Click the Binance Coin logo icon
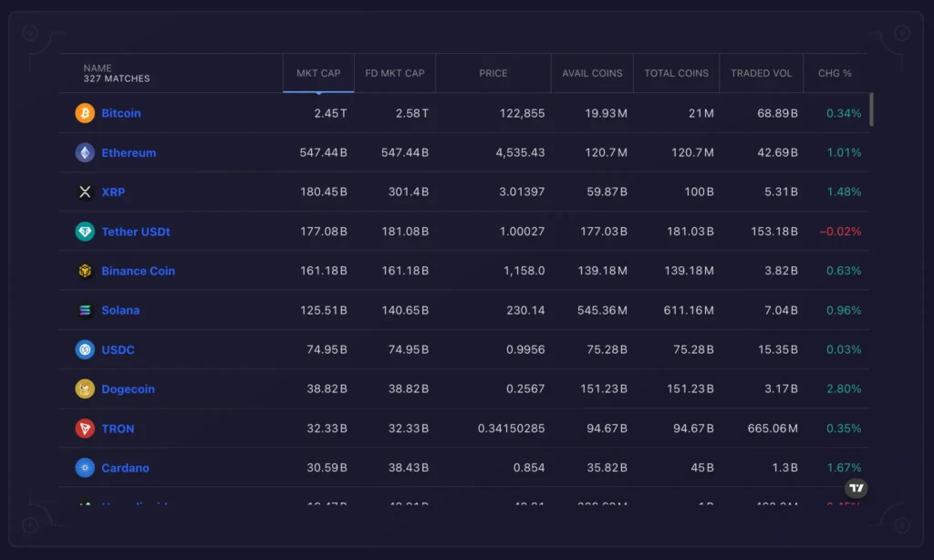The image size is (934, 560). 85,271
